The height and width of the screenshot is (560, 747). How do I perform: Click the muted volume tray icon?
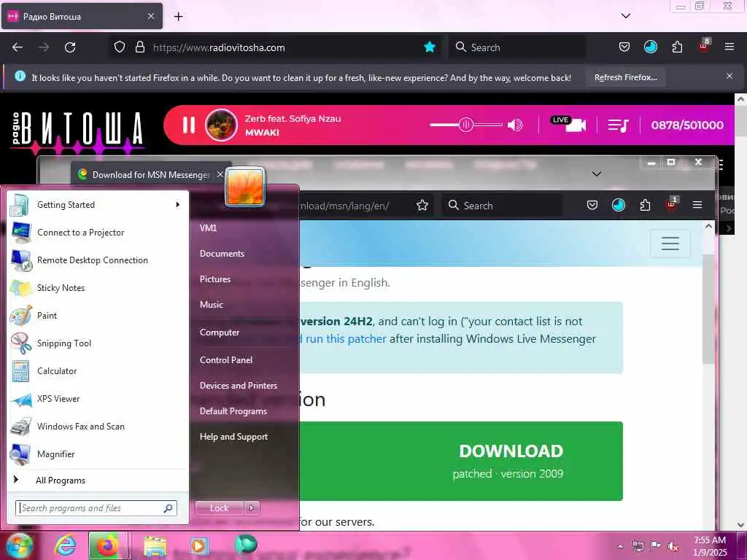pyautogui.click(x=673, y=546)
